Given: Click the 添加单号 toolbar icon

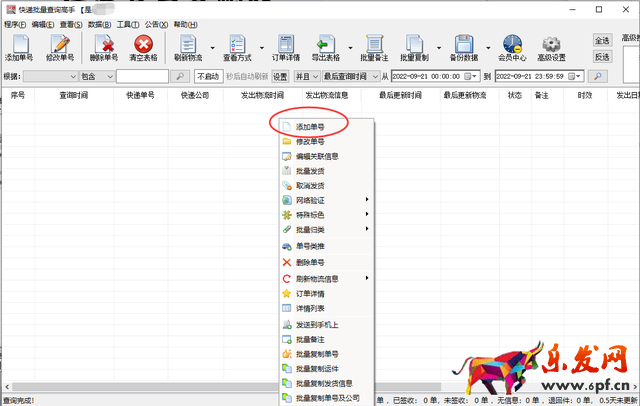Looking at the screenshot, I should point(19,46).
